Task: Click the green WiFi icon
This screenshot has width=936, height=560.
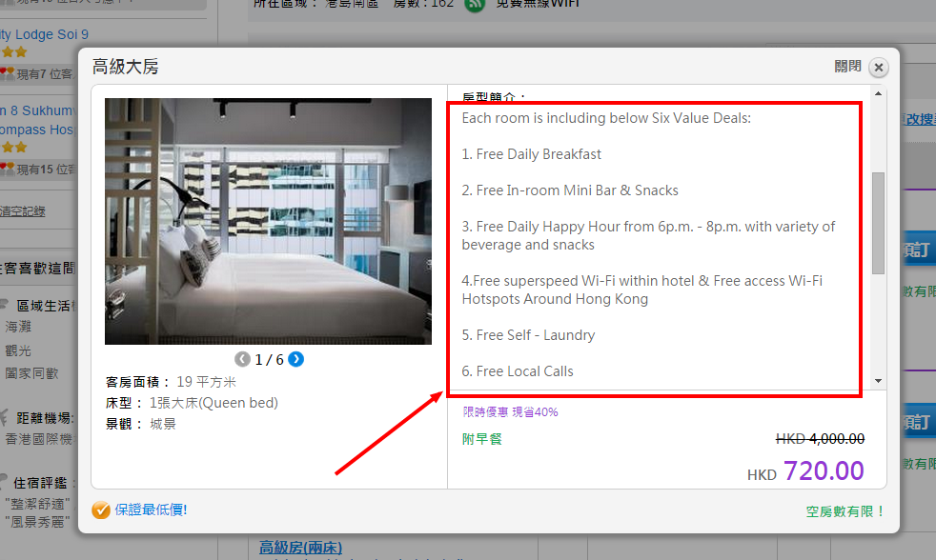Action: pyautogui.click(x=475, y=5)
